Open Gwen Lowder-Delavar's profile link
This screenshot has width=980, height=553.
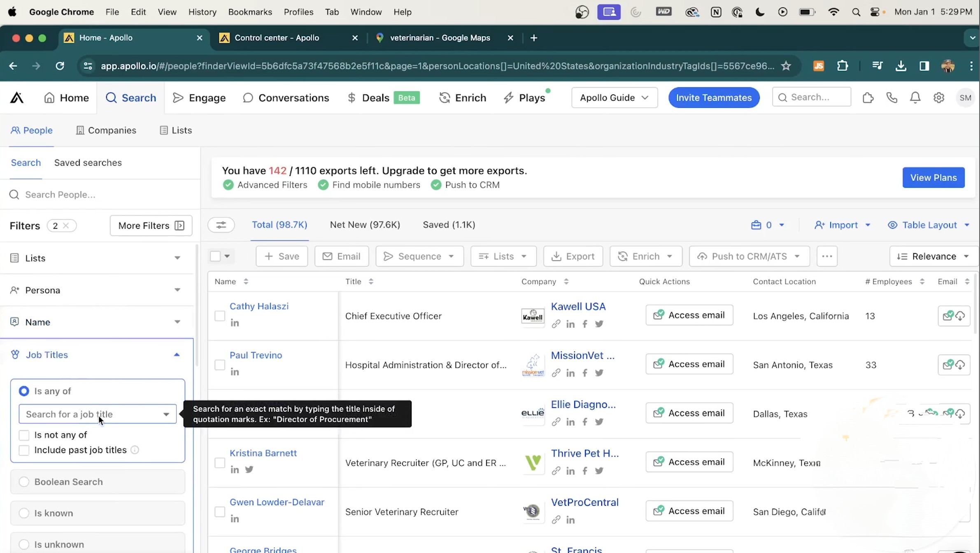[x=277, y=502]
